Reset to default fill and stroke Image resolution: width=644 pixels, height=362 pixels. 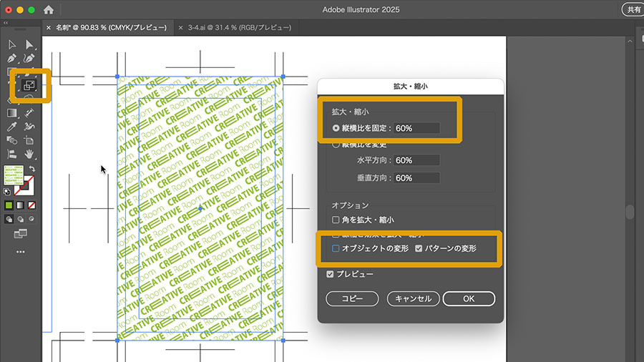point(7,192)
